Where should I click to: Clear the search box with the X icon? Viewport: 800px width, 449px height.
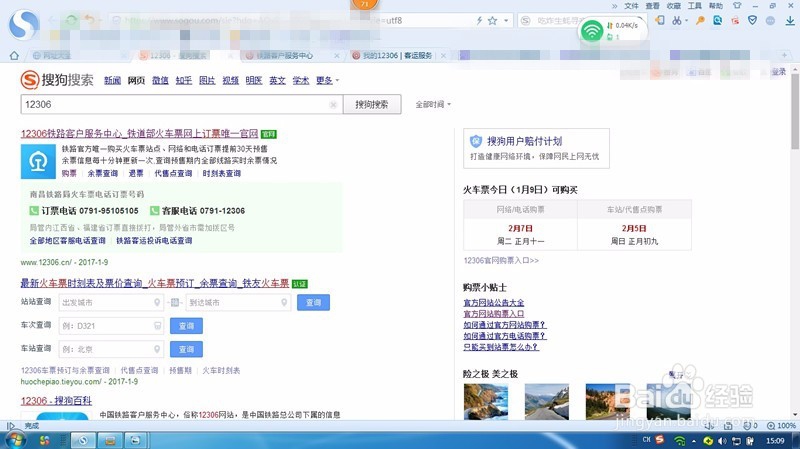pyautogui.click(x=333, y=105)
